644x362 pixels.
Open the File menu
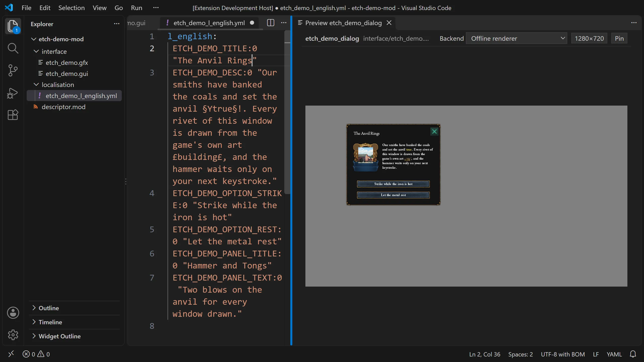(26, 8)
